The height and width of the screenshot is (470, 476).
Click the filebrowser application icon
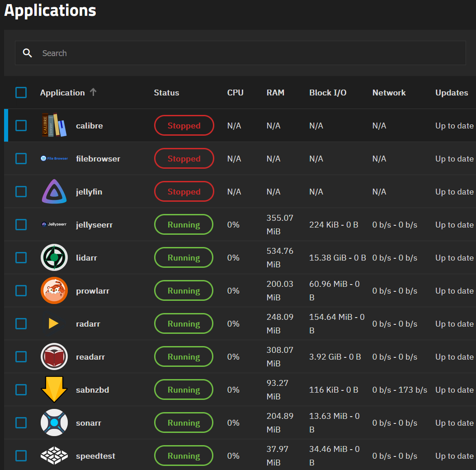click(x=54, y=158)
